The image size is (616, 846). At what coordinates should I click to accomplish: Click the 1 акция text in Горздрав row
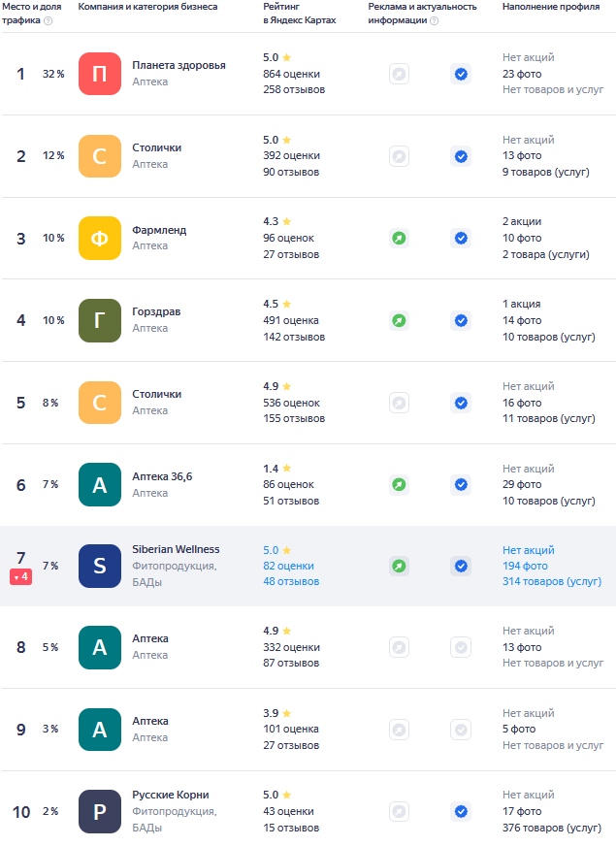522,305
